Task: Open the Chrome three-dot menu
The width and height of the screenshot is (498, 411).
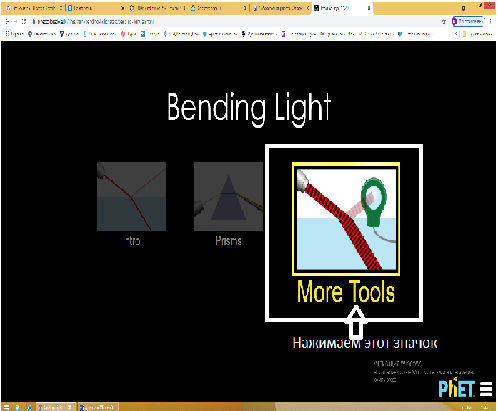Action: [490, 21]
